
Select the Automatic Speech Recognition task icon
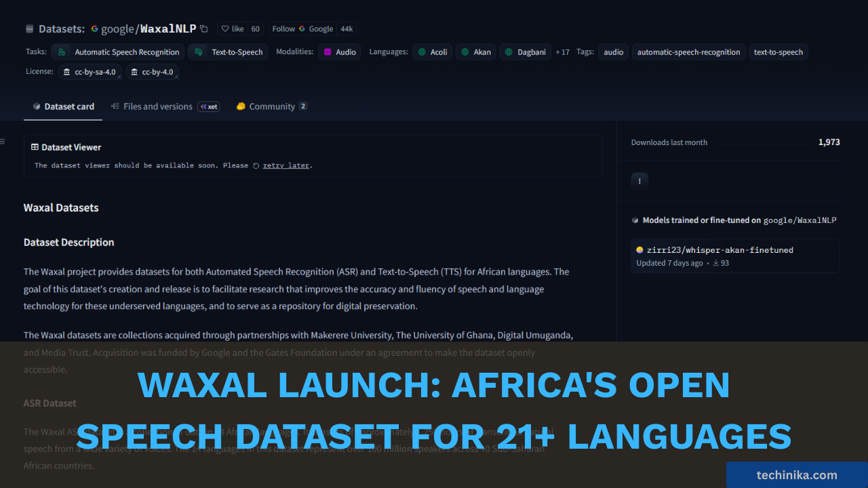tap(60, 52)
